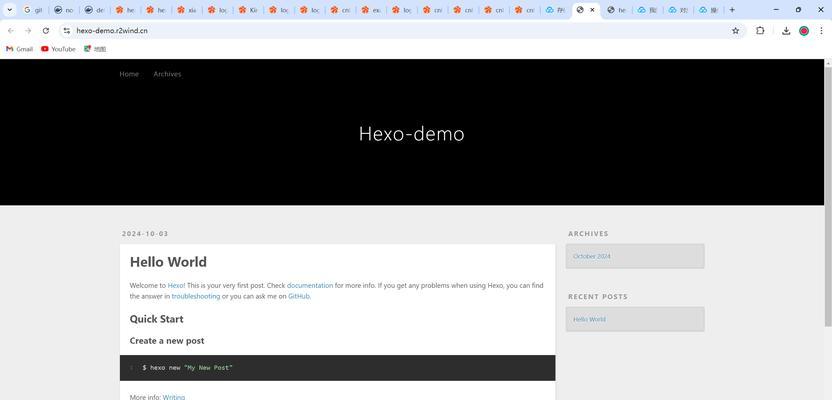This screenshot has height=400, width=832.
Task: Reload the hexo-demo page
Action: point(46,31)
